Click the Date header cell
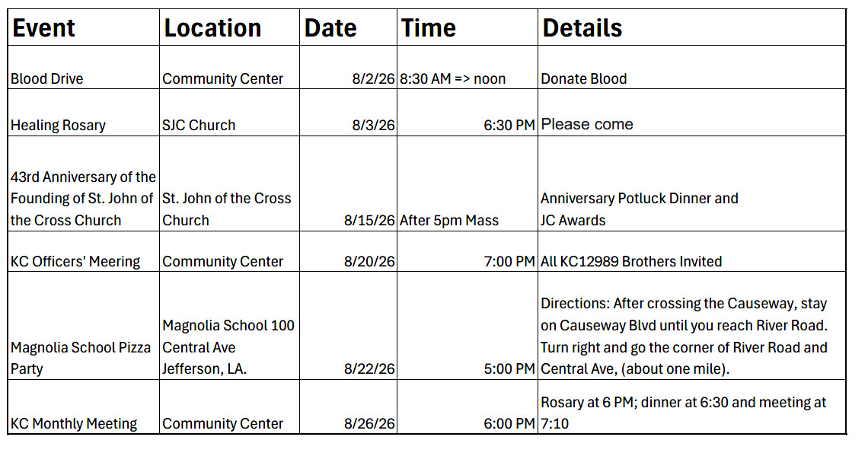The width and height of the screenshot is (868, 456). tap(348, 27)
